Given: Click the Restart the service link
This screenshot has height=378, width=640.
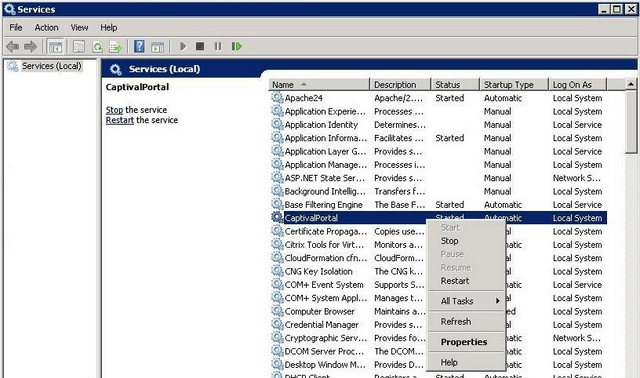Looking at the screenshot, I should [120, 120].
